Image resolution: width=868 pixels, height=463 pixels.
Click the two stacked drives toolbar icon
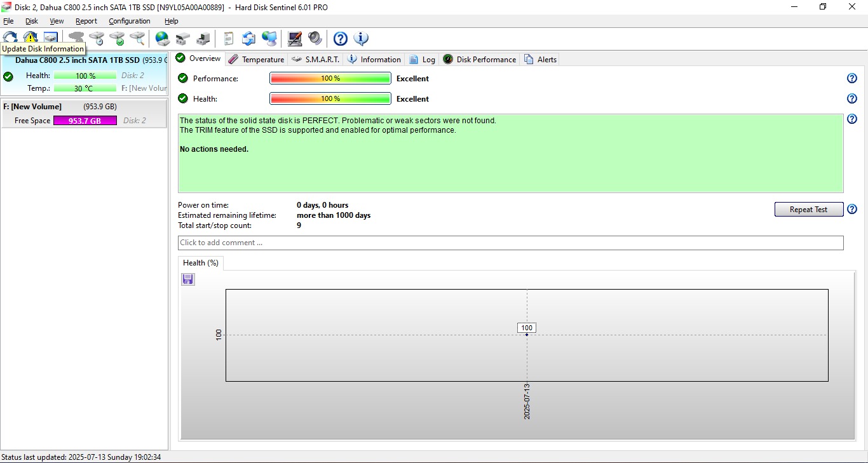coord(183,39)
